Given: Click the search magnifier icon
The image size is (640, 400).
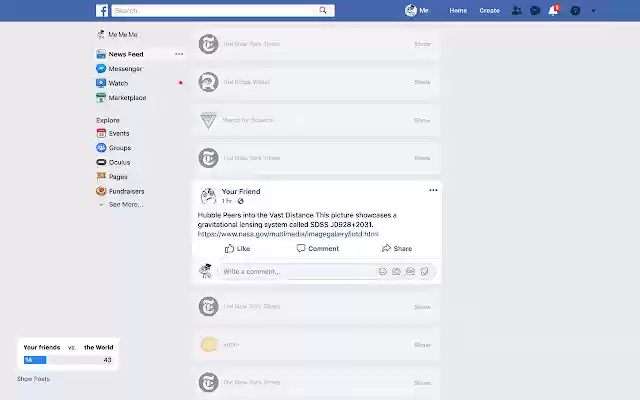Looking at the screenshot, I should [323, 10].
